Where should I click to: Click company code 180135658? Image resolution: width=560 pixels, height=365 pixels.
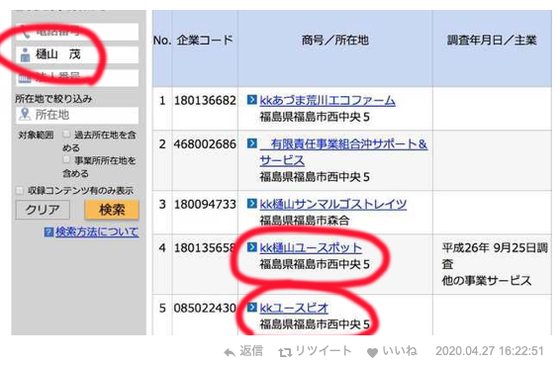(205, 248)
